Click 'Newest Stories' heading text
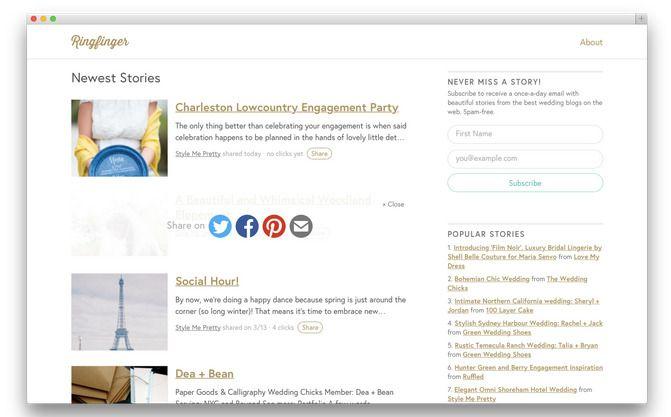 116,78
